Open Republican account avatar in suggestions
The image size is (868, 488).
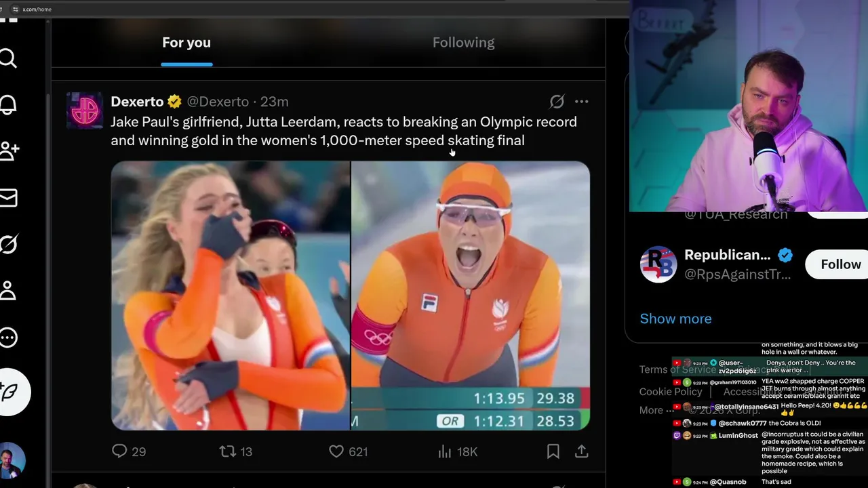coord(658,264)
